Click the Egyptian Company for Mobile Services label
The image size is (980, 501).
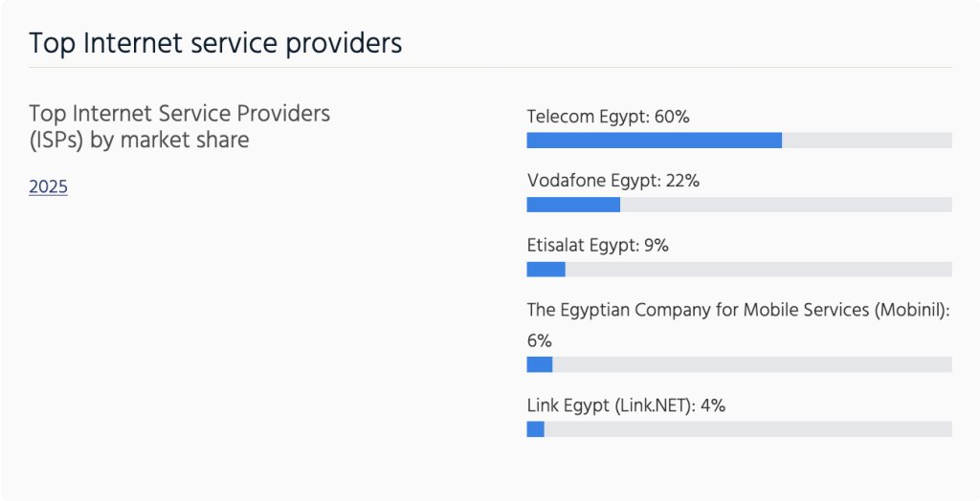737,309
